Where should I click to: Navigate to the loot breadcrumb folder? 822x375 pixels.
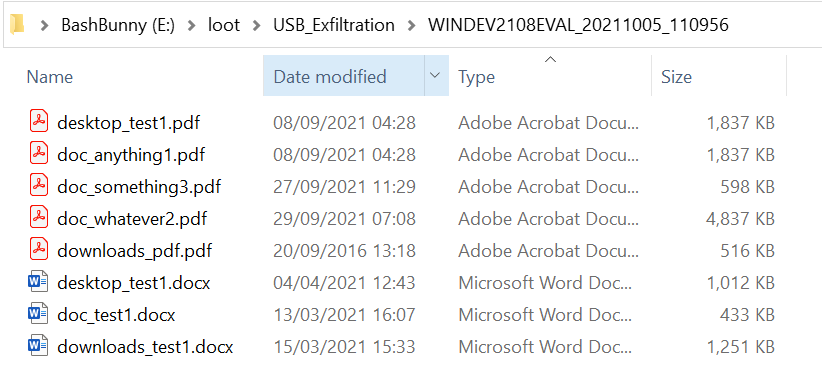[224, 25]
